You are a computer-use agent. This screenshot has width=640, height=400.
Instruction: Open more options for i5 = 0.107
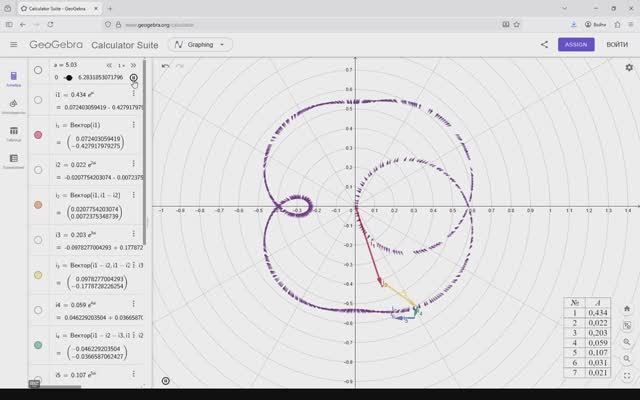coord(133,374)
